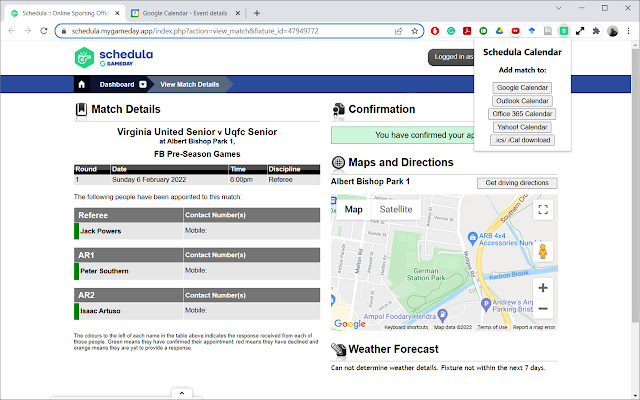640x400 pixels.
Task: Add match to Outlook Calendar
Action: click(522, 101)
